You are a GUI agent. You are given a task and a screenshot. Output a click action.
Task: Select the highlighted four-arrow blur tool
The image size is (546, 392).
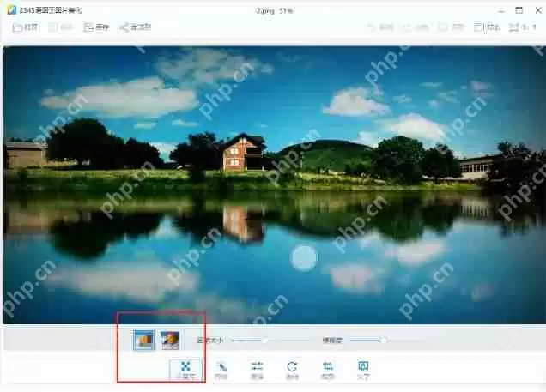click(185, 370)
